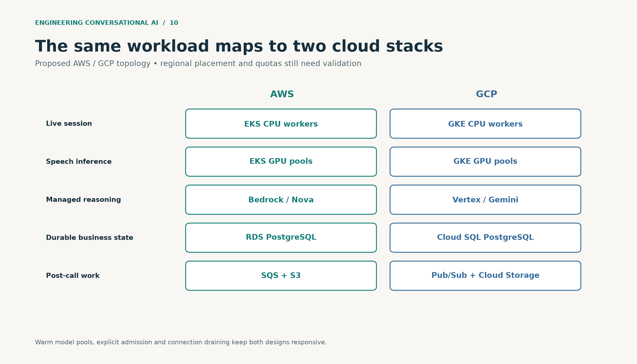Select the 'SQS + S3' box

(x=281, y=276)
